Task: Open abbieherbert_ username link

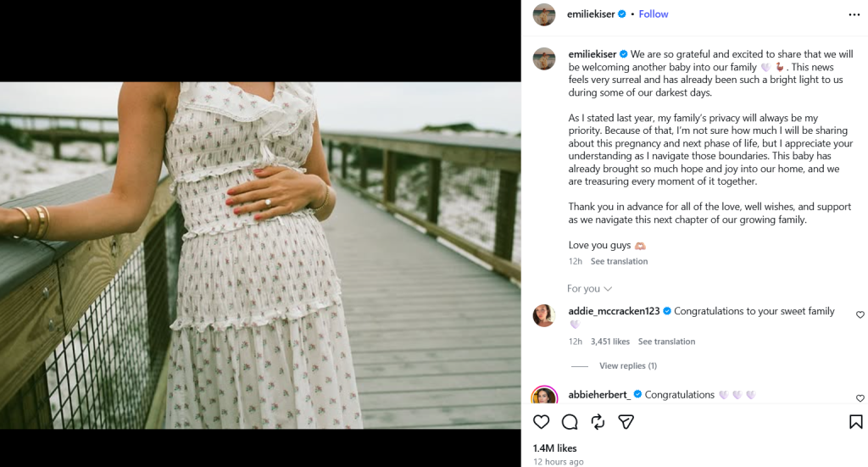Action: [599, 394]
